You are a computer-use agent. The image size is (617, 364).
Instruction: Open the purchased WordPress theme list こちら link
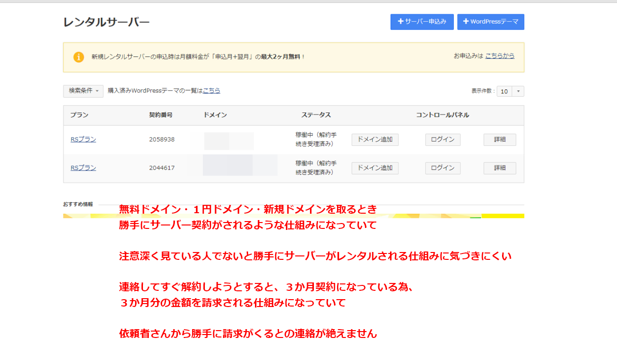(x=212, y=91)
